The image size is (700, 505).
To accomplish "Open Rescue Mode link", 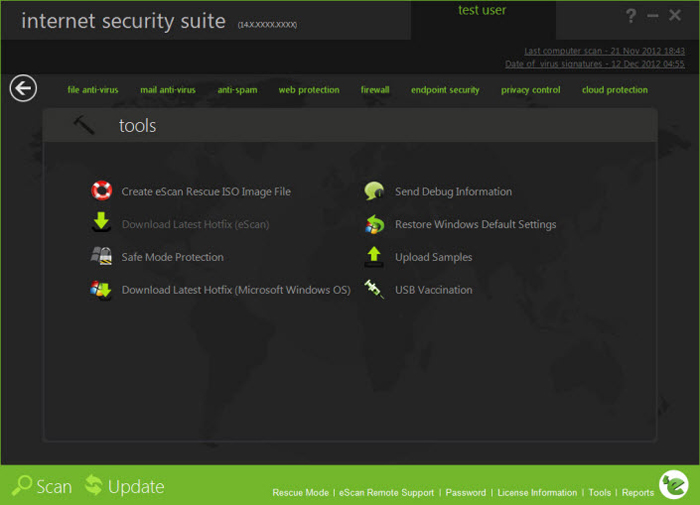I will 300,492.
